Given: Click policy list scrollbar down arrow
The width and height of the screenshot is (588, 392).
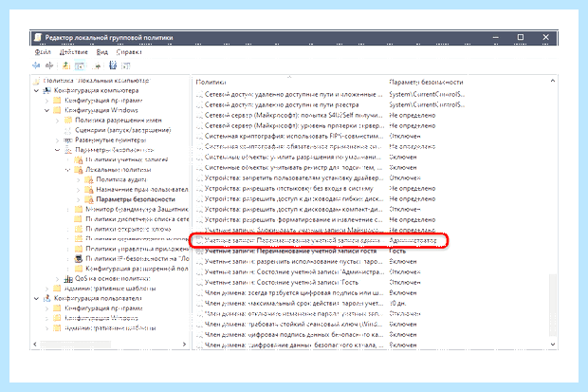Looking at the screenshot, I should [x=552, y=344].
